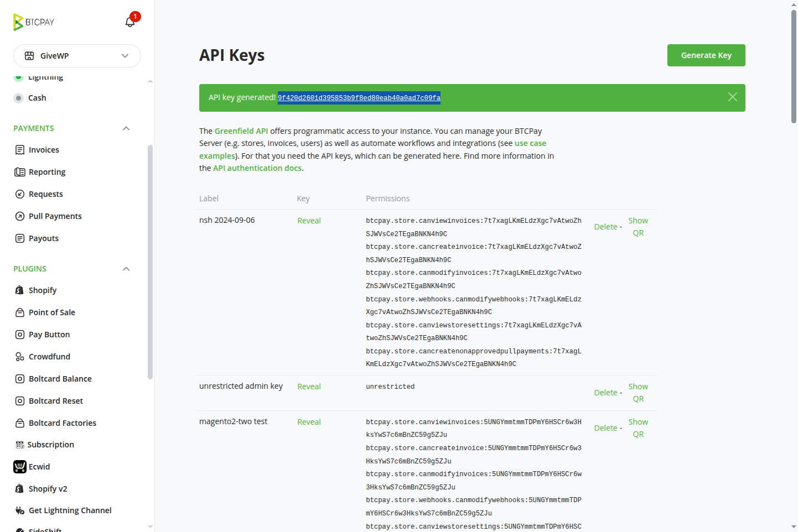Collapse the PLUGINS section
798x532 pixels.
(x=126, y=268)
